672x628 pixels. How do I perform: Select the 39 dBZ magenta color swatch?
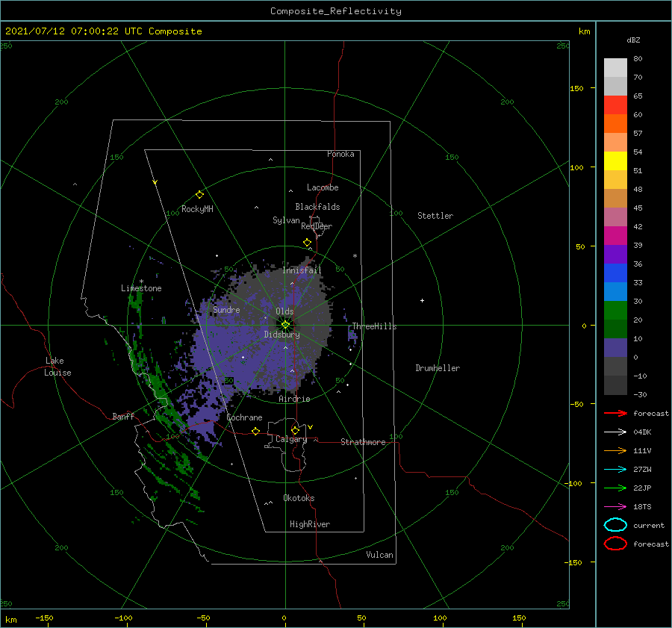(615, 236)
